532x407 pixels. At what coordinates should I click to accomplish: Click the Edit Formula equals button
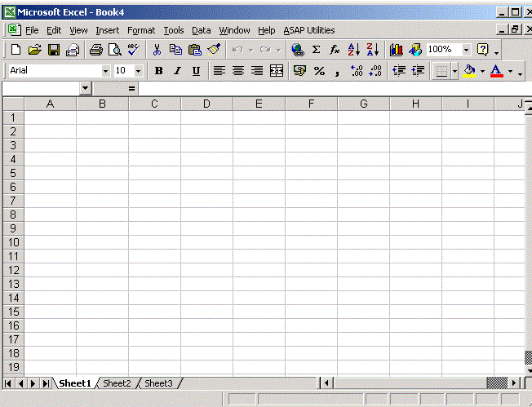point(131,89)
